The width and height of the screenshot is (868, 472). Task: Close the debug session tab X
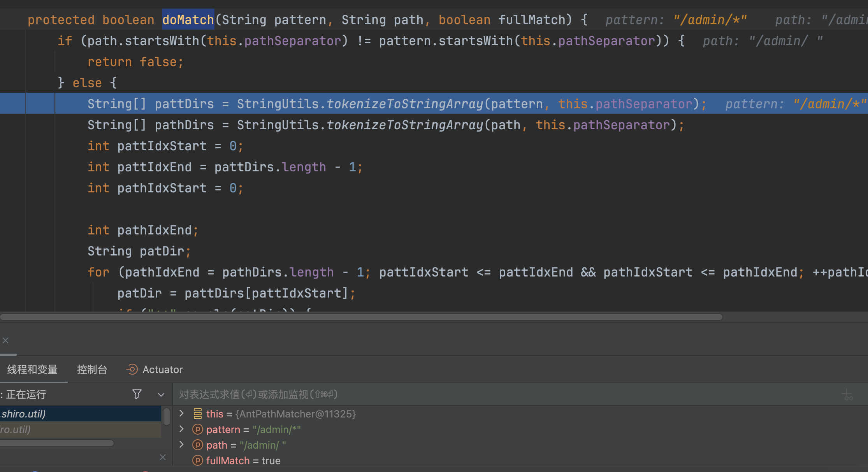(5, 340)
